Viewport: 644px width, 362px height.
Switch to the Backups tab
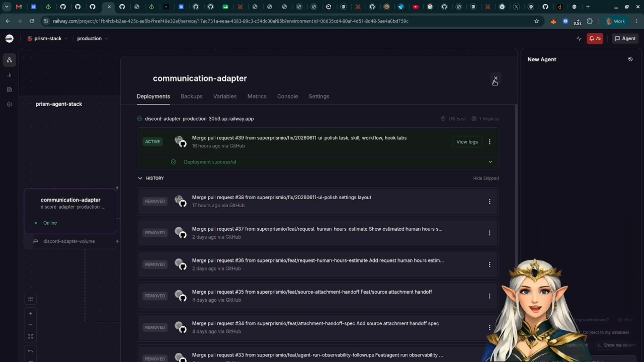click(192, 97)
